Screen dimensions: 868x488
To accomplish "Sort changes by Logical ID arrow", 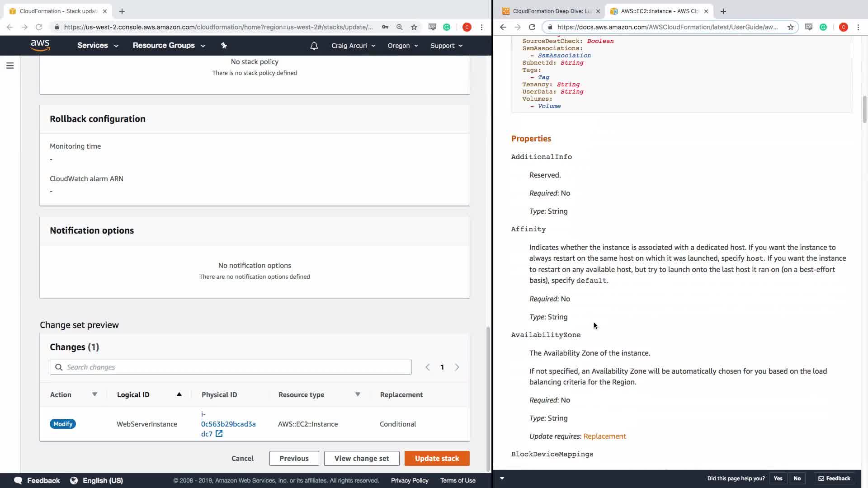I will pos(179,394).
